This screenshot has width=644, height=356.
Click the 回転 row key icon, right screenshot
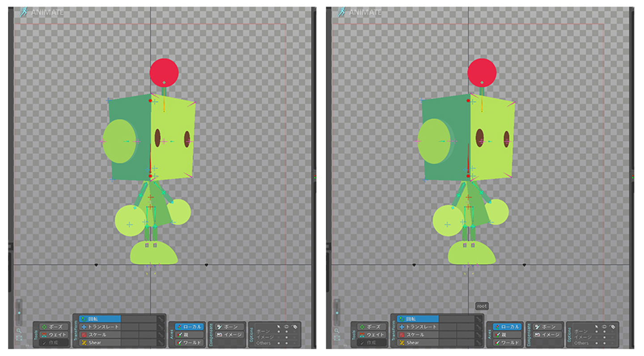point(478,319)
